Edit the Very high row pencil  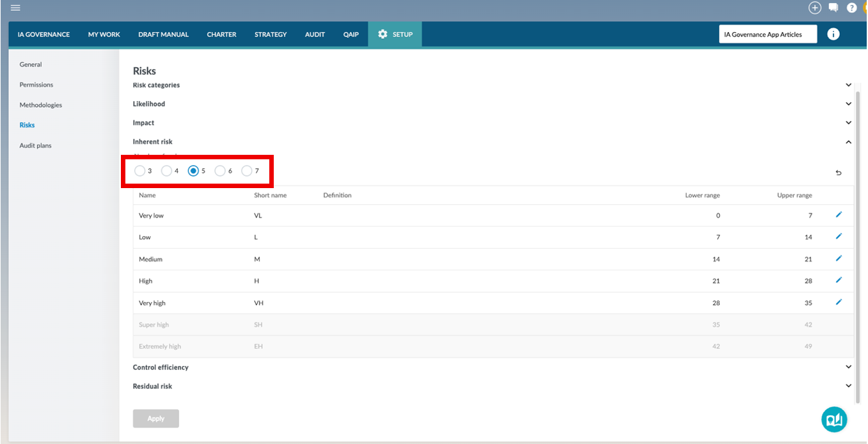839,302
